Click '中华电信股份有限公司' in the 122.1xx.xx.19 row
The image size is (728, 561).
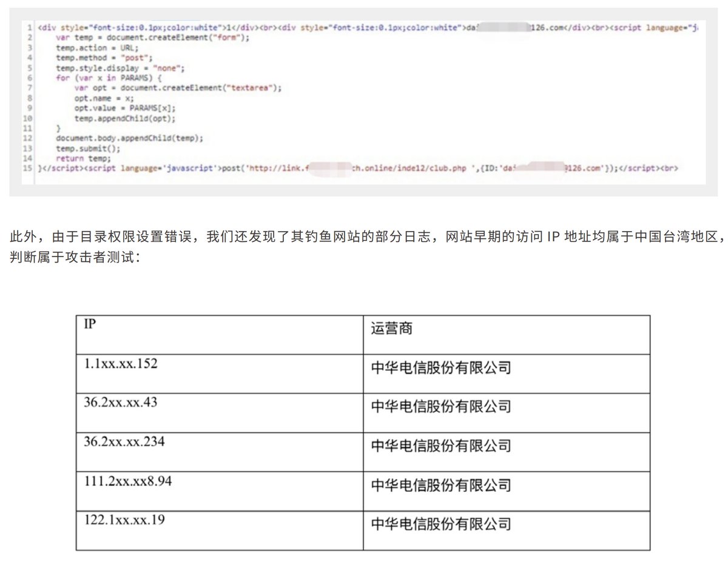(x=441, y=524)
